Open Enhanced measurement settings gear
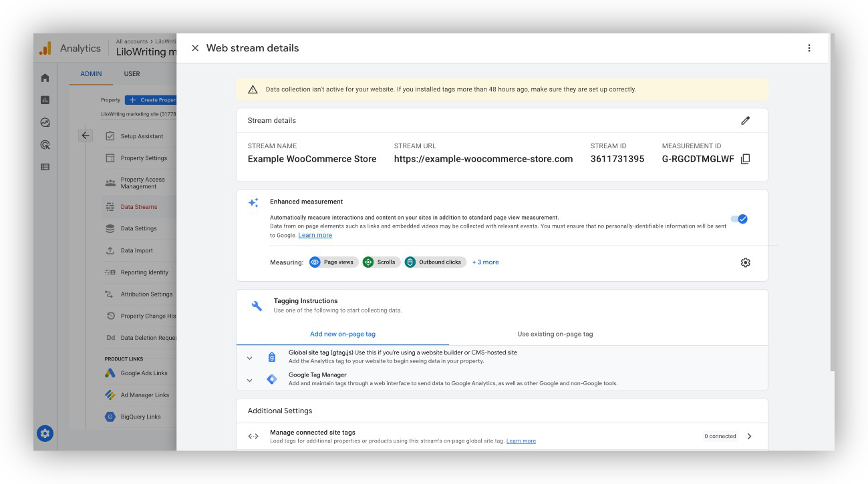The height and width of the screenshot is (484, 868). coord(746,262)
